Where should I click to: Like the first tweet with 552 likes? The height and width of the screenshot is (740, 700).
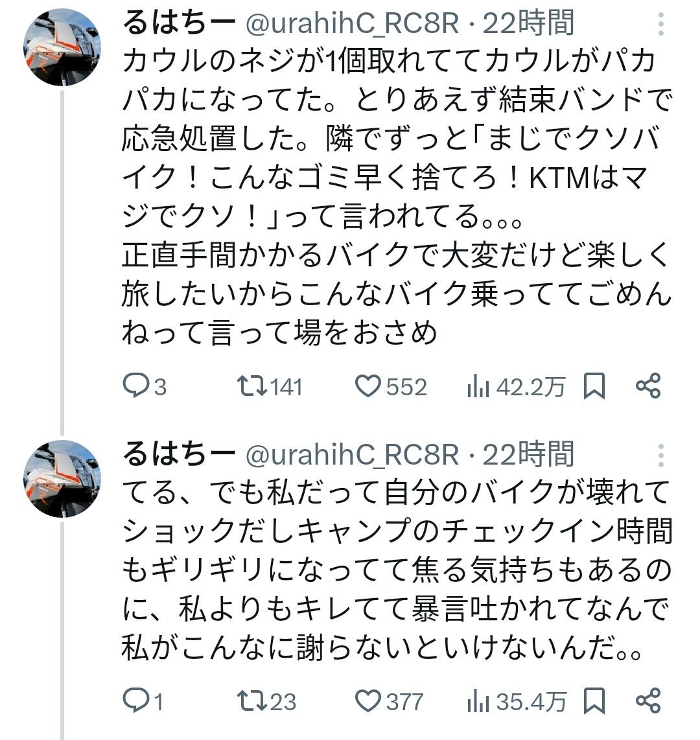[x=391, y=386]
